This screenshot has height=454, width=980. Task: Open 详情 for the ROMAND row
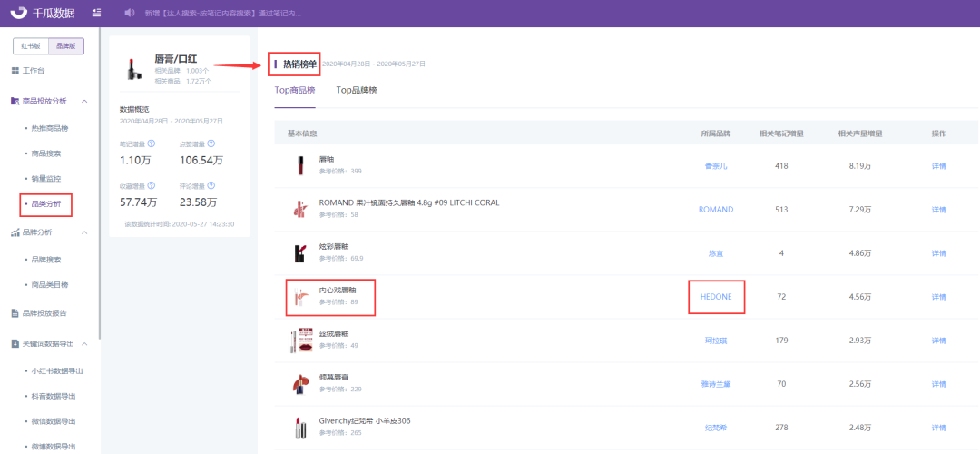click(939, 210)
